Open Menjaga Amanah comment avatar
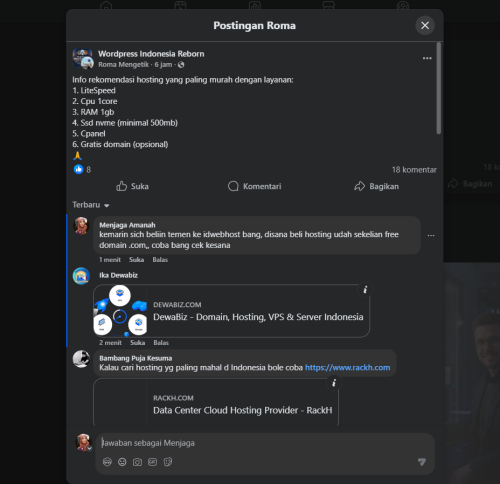The width and height of the screenshot is (500, 484). 81,226
